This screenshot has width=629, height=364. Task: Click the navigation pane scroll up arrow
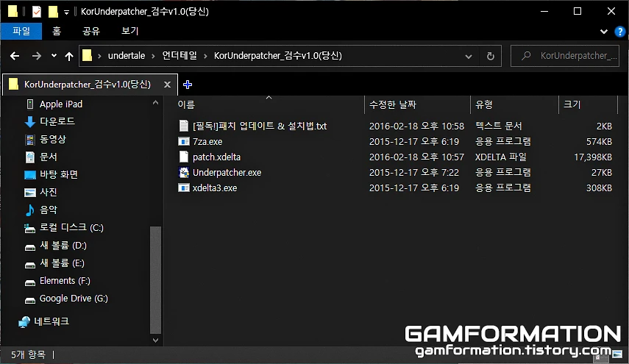coord(156,103)
